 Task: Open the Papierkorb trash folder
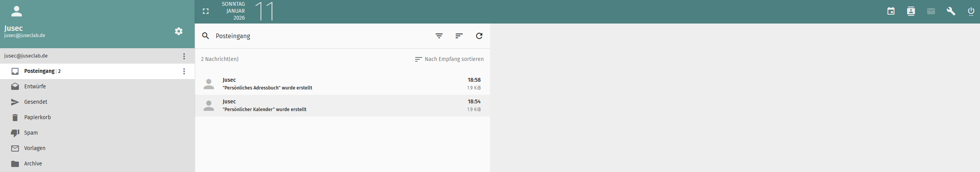click(37, 117)
